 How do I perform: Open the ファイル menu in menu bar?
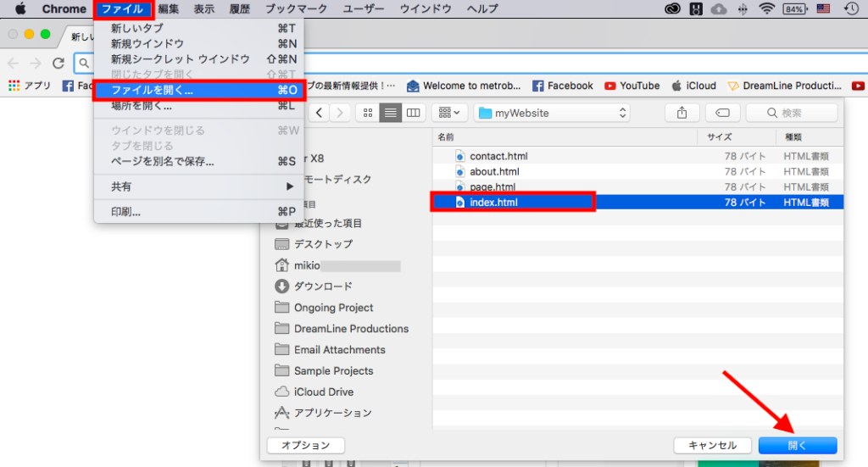[122, 8]
